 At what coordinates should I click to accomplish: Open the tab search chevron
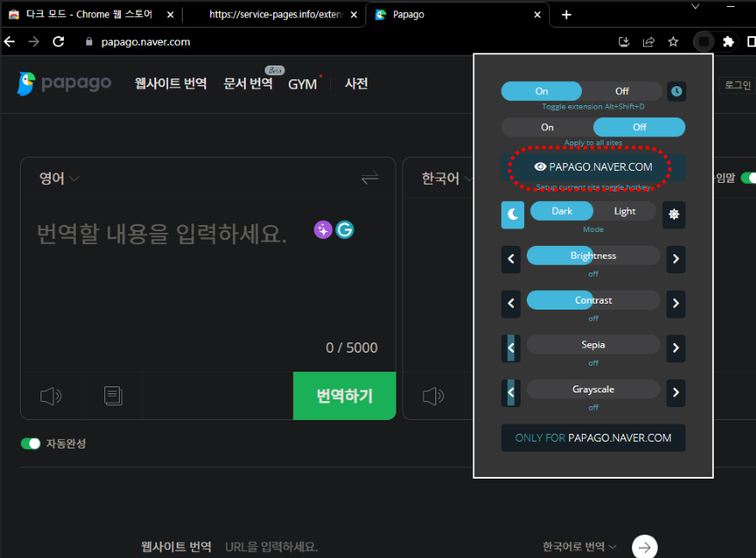696,7
